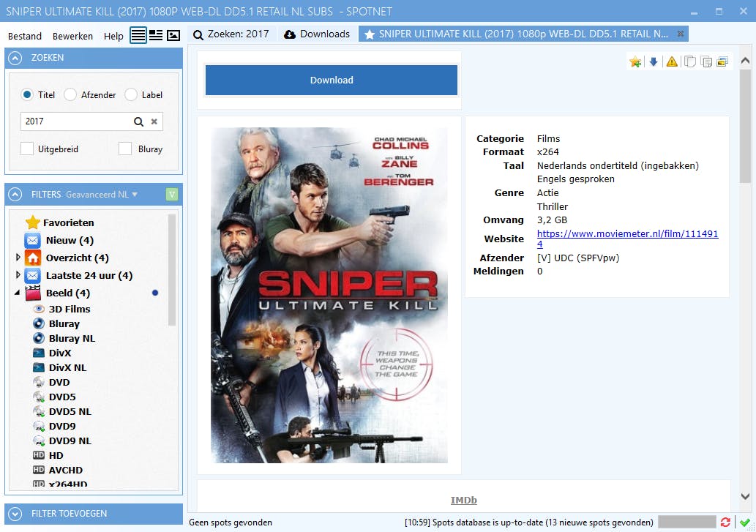Switch to the list view layout icon

[x=138, y=35]
